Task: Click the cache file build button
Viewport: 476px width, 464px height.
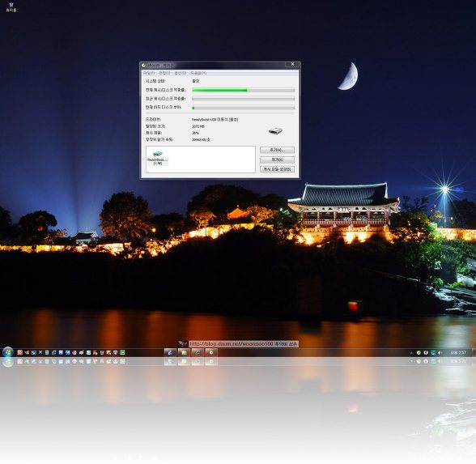Action: click(277, 169)
